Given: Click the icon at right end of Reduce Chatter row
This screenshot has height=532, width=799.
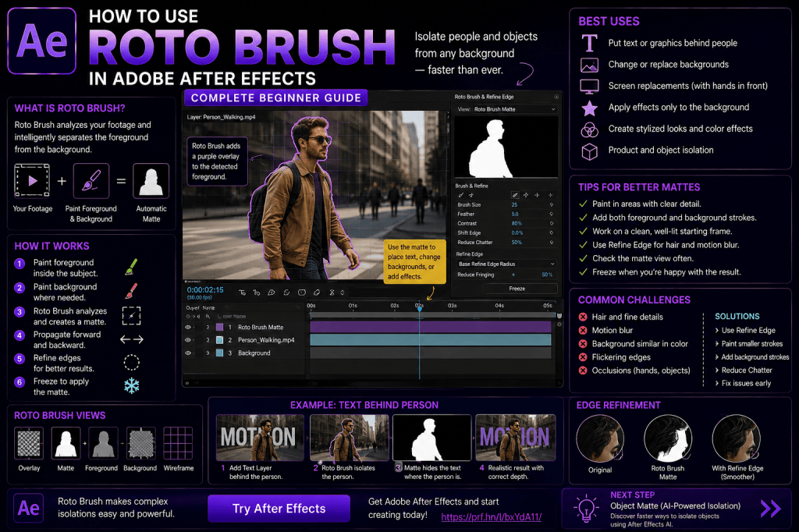Looking at the screenshot, I should (552, 243).
